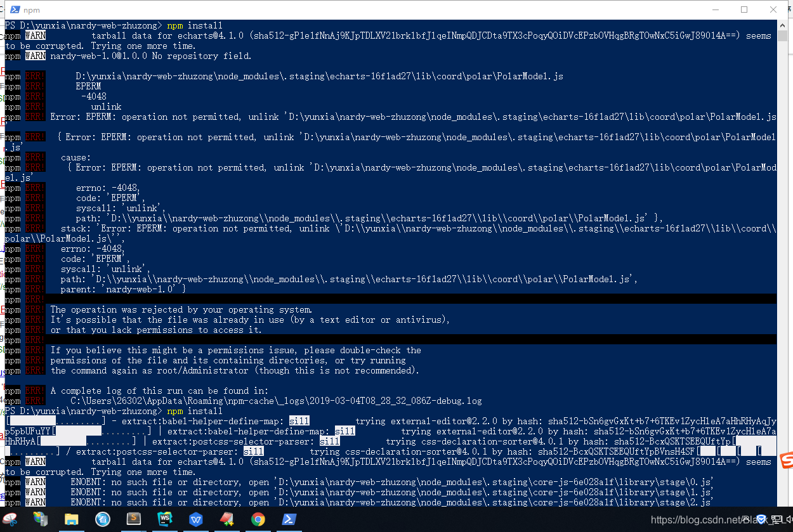
Task: Click the line "syscall: 'unlink'," under cause
Action: [x=121, y=208]
